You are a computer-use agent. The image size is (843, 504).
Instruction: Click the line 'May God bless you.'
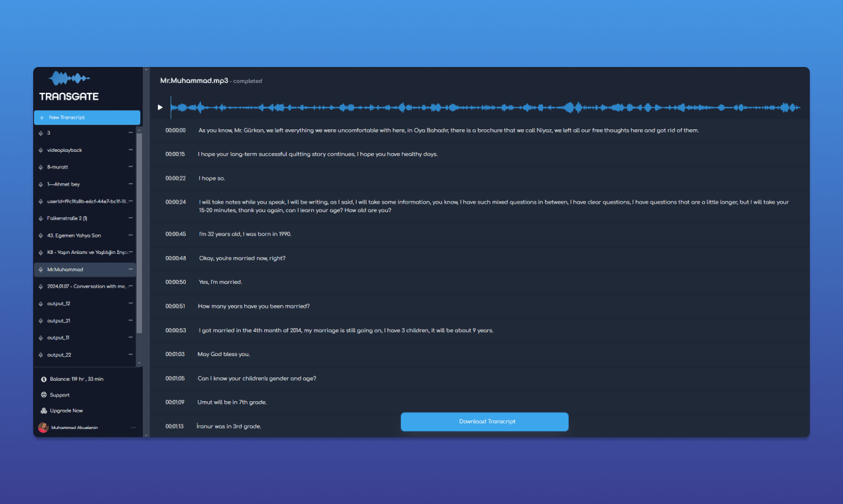224,354
